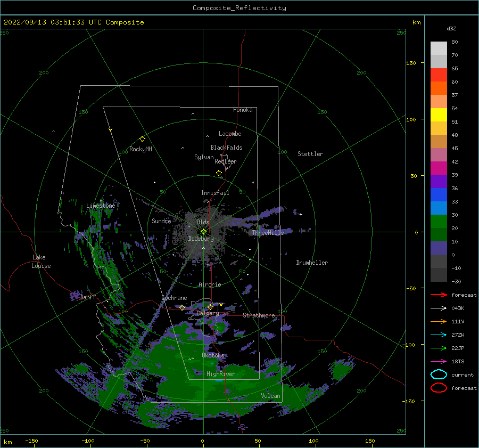The height and width of the screenshot is (448, 479).
Task: Click the Olds map label
Action: [x=203, y=222]
